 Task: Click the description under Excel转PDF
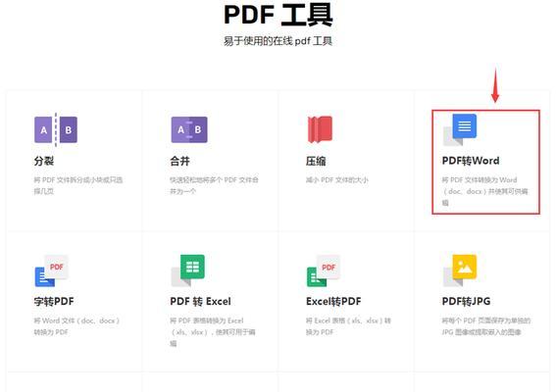pyautogui.click(x=348, y=326)
